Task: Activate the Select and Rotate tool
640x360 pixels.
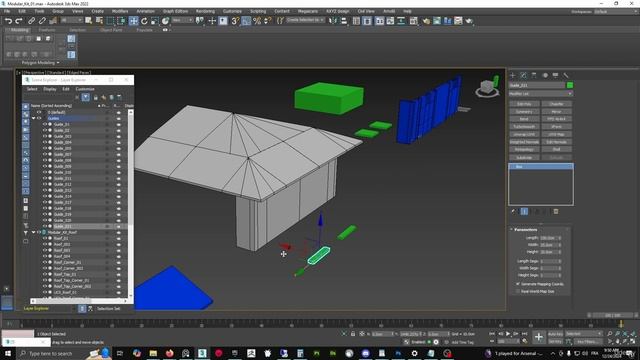Action: coord(144,21)
